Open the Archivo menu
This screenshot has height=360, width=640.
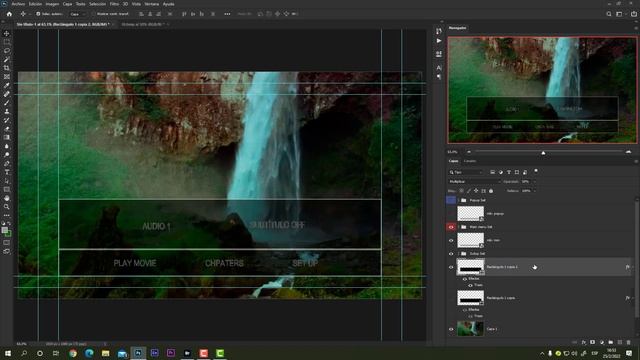(x=18, y=4)
